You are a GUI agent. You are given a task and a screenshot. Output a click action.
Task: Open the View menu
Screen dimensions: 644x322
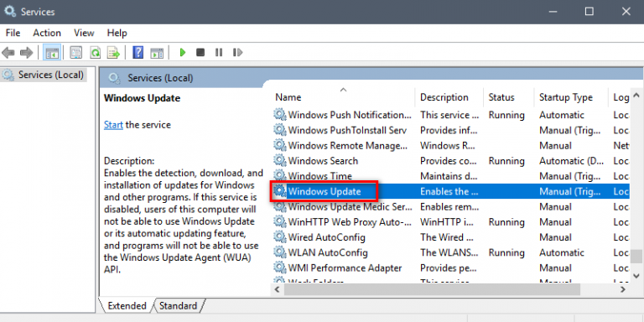(84, 33)
